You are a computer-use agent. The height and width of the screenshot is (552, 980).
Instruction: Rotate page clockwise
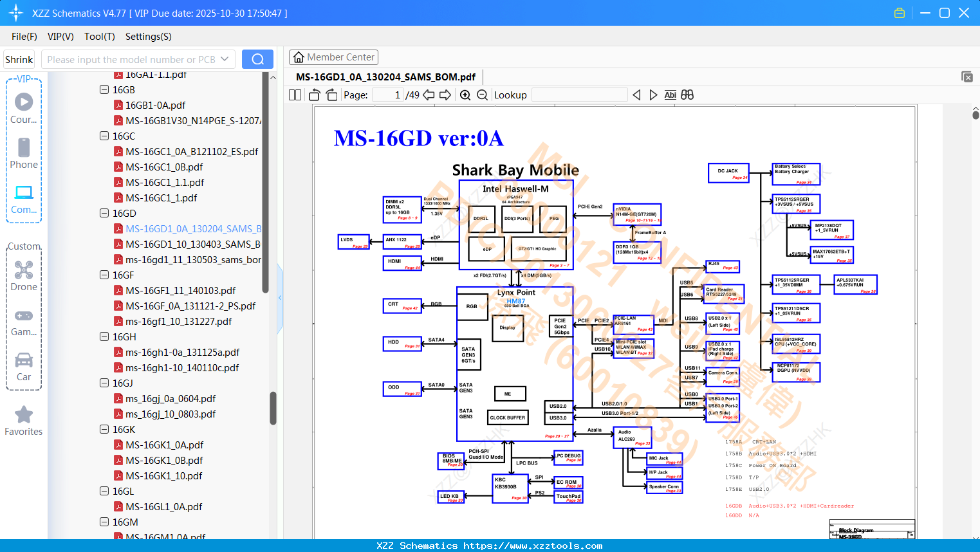[x=331, y=95]
